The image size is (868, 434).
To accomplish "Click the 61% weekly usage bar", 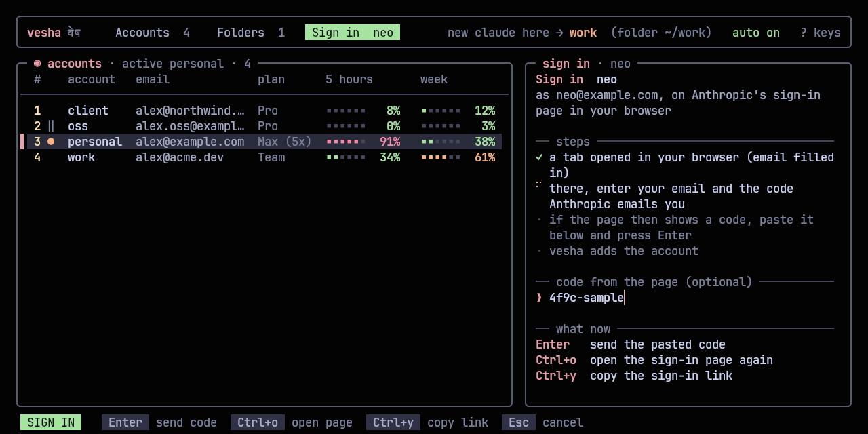I will (441, 157).
